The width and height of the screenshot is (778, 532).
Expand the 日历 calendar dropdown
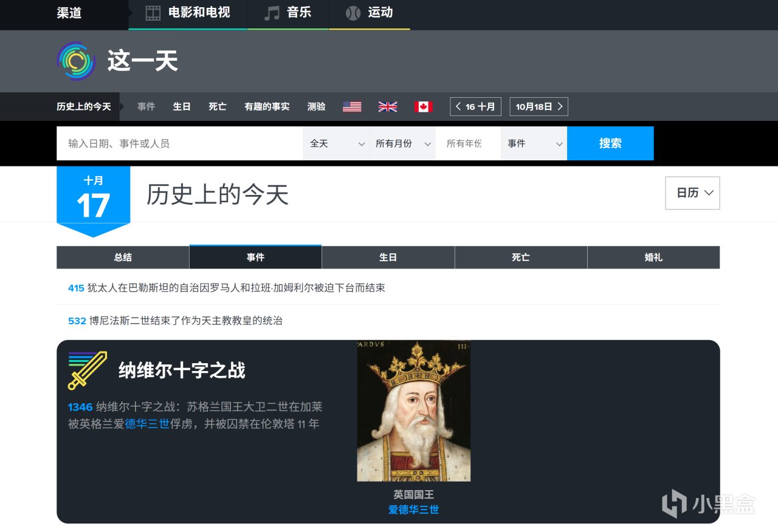tap(693, 193)
